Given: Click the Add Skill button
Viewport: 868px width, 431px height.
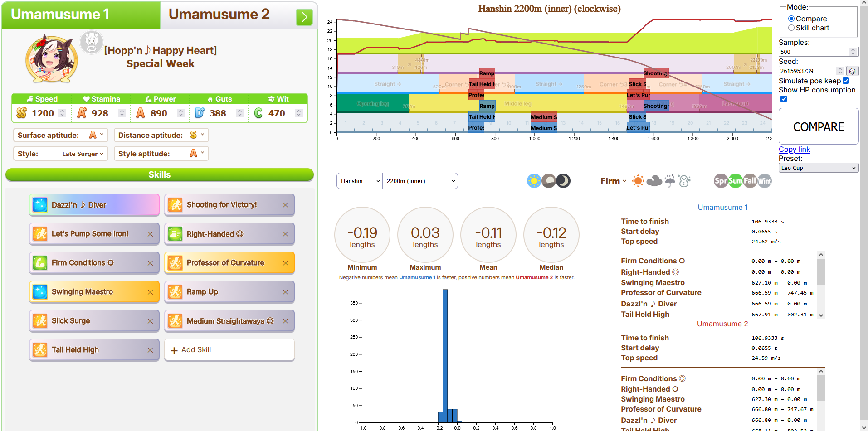Looking at the screenshot, I should click(x=229, y=350).
